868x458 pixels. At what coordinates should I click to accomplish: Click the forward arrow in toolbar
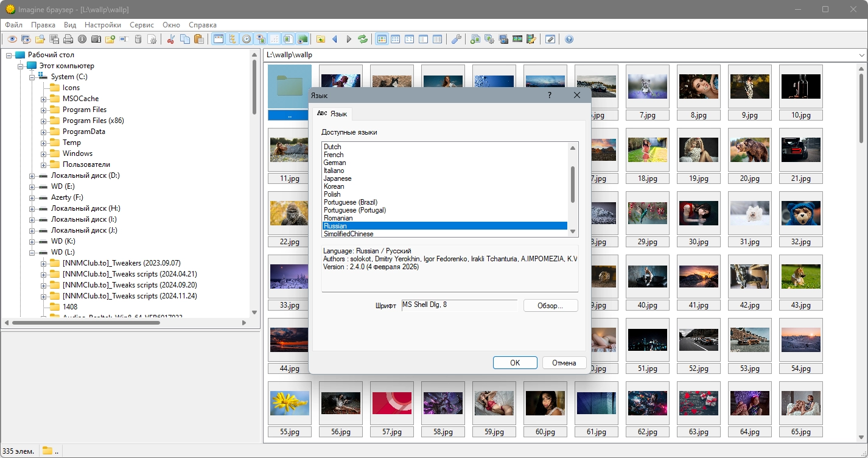pyautogui.click(x=349, y=39)
